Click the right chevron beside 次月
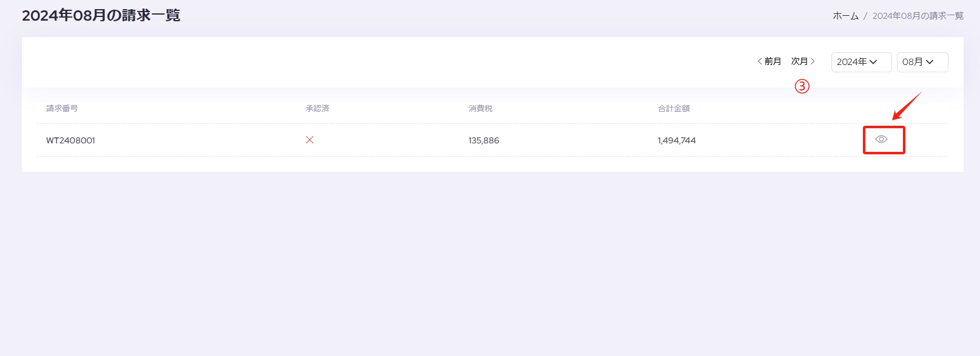Screen dimensions: 980x356 tap(813, 61)
